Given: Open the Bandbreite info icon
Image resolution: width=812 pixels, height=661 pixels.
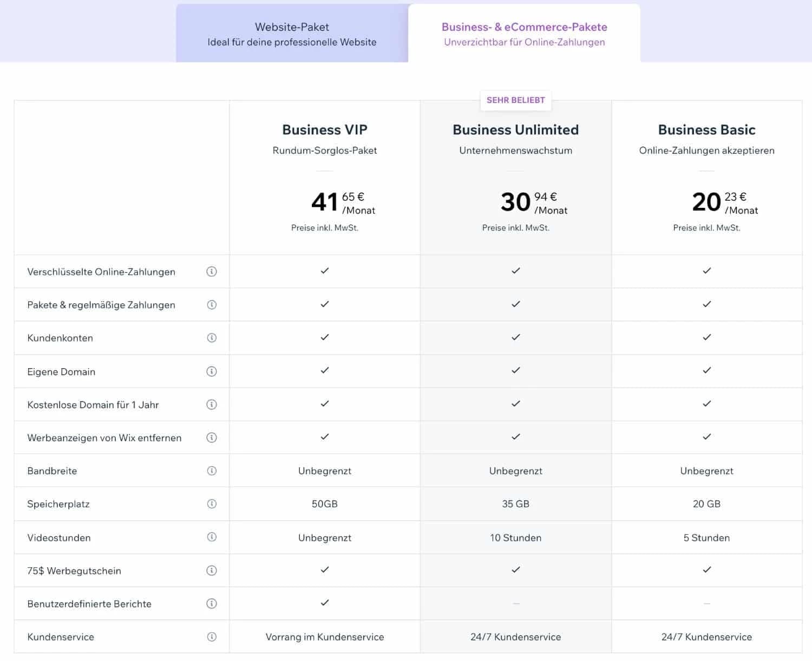Looking at the screenshot, I should [212, 470].
